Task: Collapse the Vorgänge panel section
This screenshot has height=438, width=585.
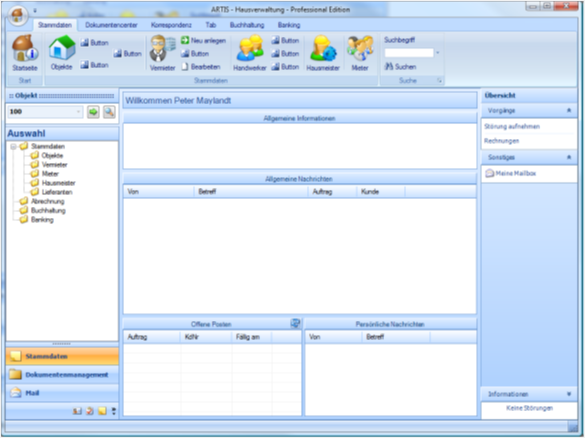Action: (x=569, y=110)
